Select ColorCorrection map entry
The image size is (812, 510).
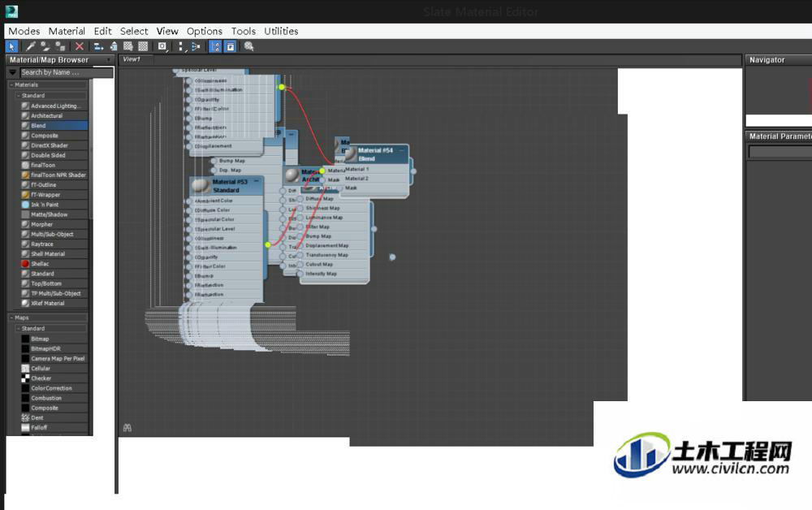coord(54,388)
